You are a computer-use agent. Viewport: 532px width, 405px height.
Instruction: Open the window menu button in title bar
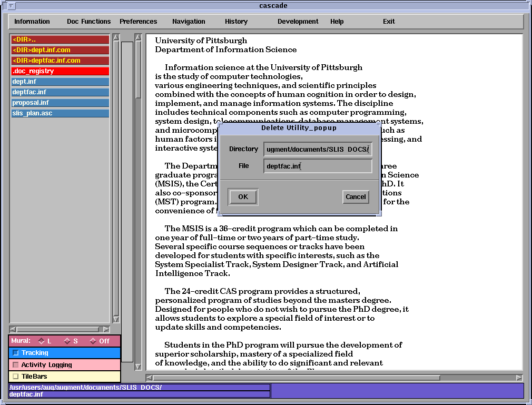pyautogui.click(x=11, y=6)
